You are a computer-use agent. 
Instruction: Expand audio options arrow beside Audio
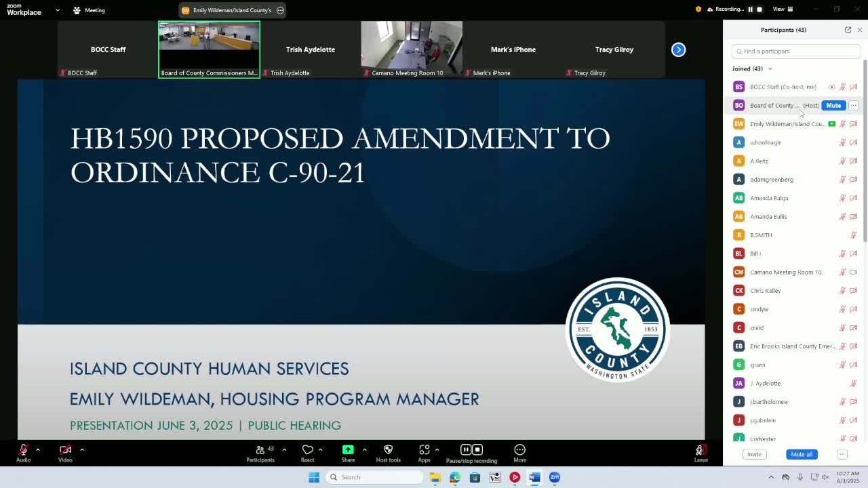[38, 449]
